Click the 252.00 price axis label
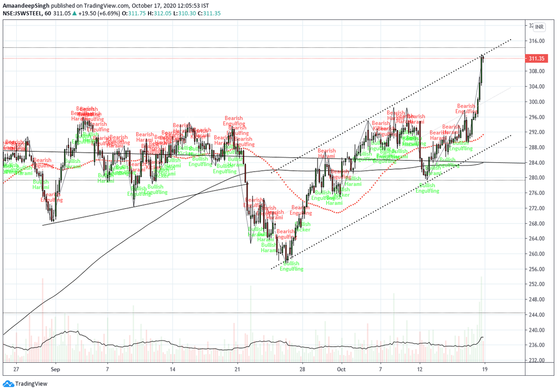 click(x=537, y=285)
